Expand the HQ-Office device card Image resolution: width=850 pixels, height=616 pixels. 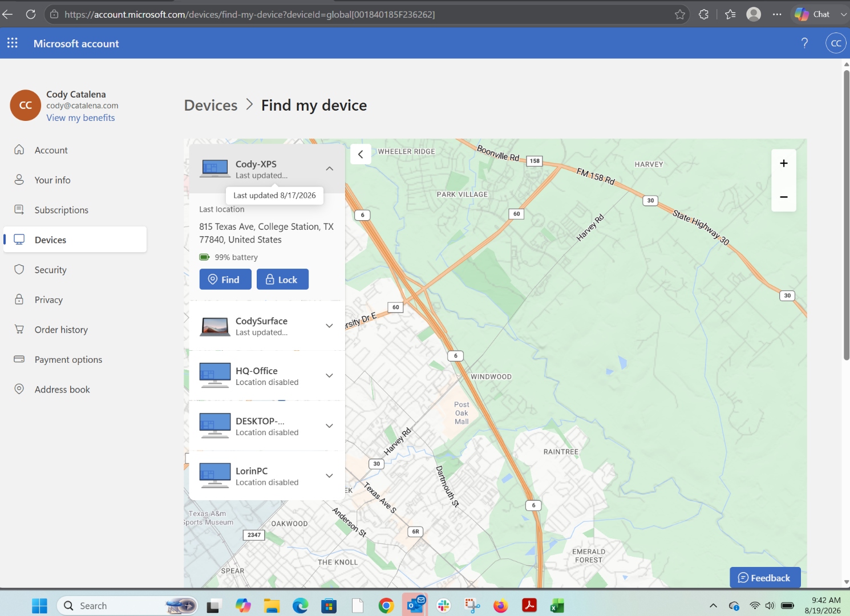pos(329,375)
